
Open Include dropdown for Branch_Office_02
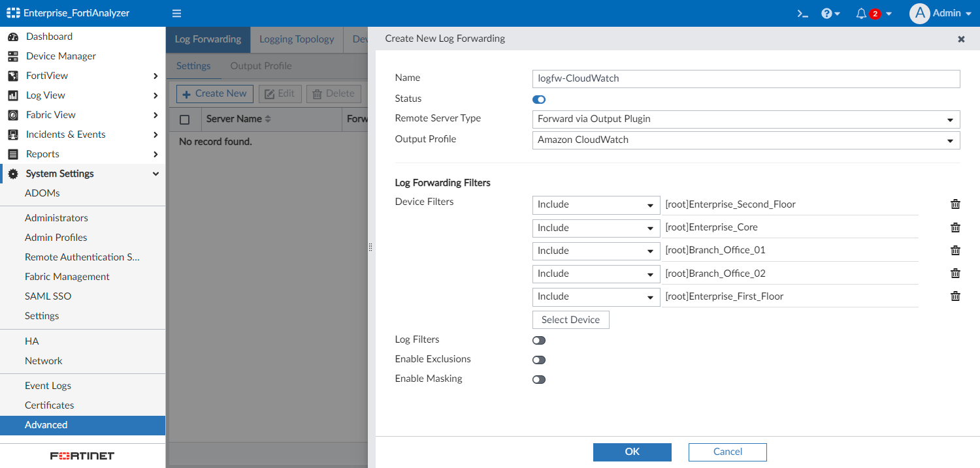tap(595, 274)
